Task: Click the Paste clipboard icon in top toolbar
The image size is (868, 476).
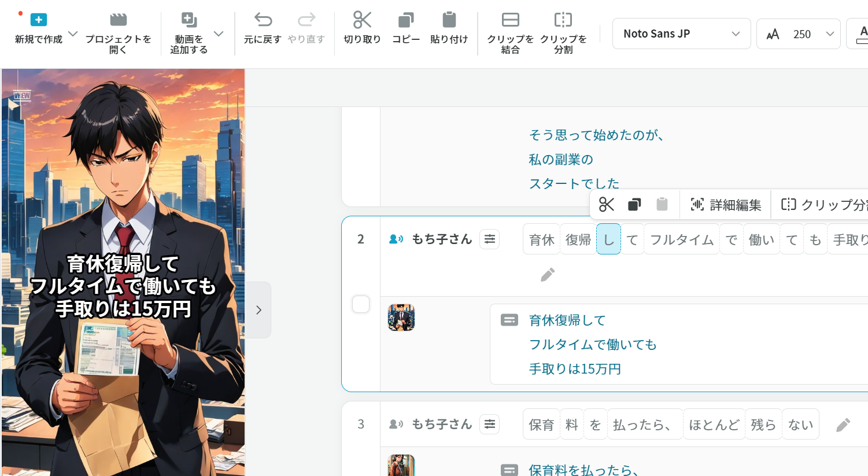Action: 449,20
